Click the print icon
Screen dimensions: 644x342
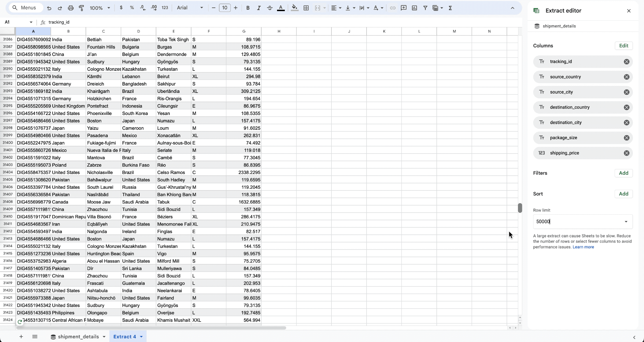pos(71,8)
